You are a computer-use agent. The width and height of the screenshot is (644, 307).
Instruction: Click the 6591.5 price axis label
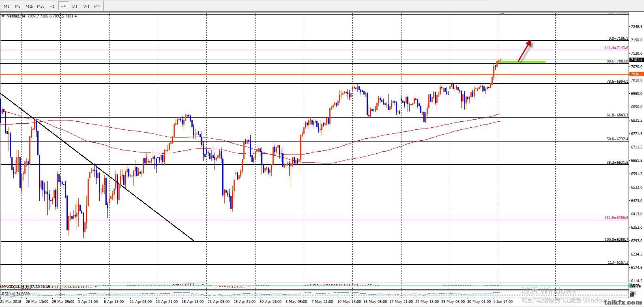click(636, 174)
